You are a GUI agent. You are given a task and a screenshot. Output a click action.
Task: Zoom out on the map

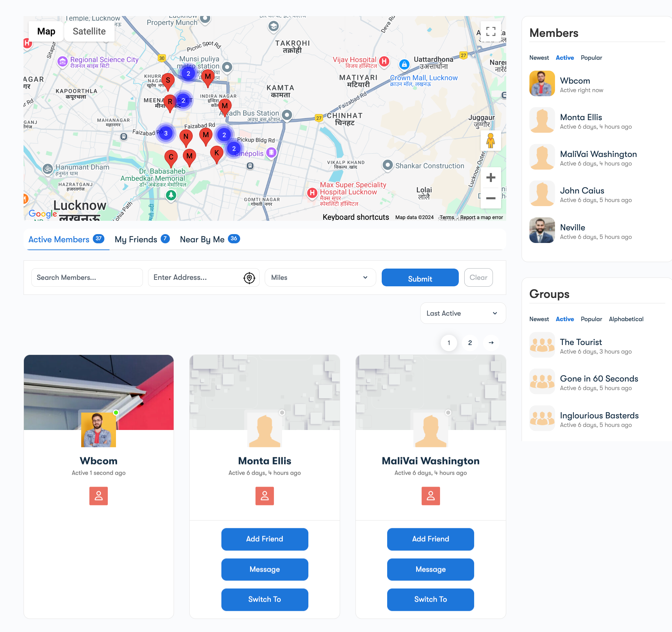[x=491, y=198]
